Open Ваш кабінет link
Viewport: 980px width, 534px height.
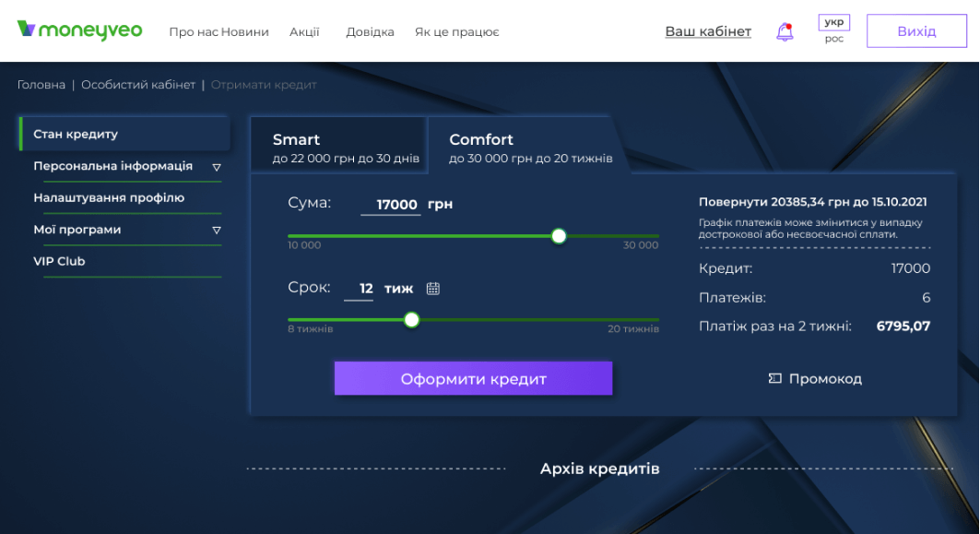[x=707, y=31]
